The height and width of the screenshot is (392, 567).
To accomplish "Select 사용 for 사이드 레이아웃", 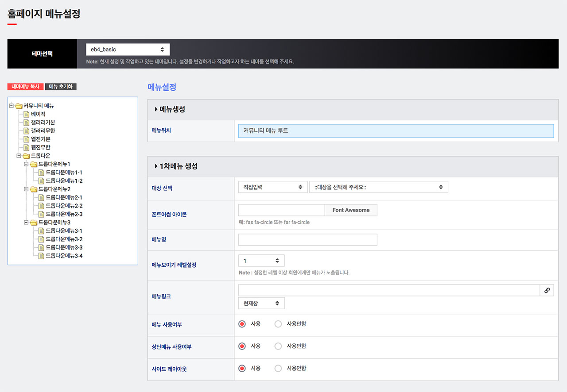I will click(242, 368).
